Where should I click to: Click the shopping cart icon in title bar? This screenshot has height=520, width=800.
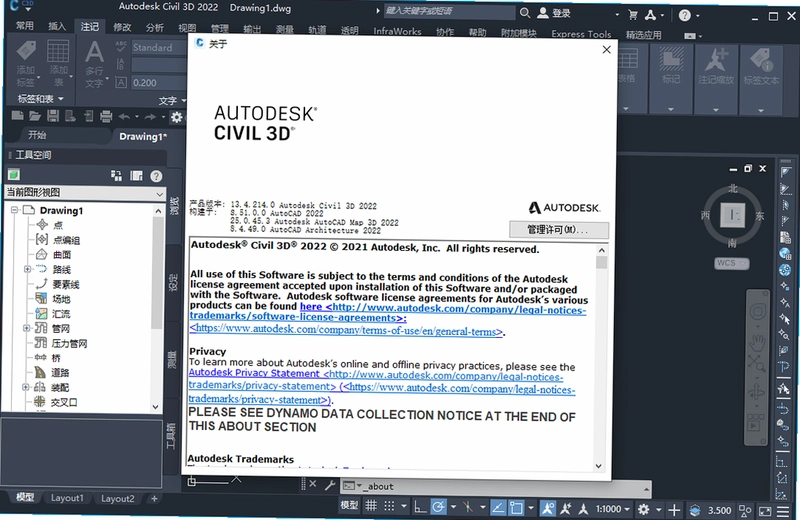click(633, 15)
